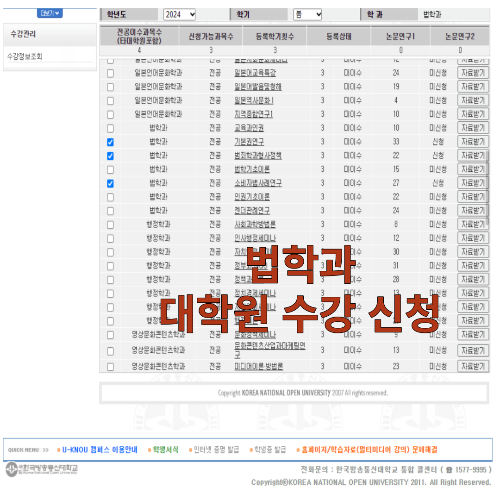Check the box for 법학기초이론 row
The height and width of the screenshot is (500, 500).
tap(110, 170)
